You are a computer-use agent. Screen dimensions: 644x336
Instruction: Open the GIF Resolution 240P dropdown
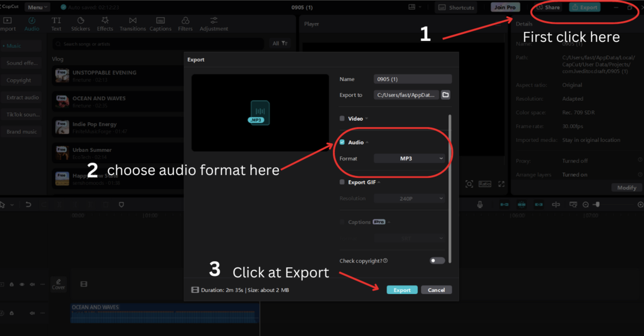point(410,198)
